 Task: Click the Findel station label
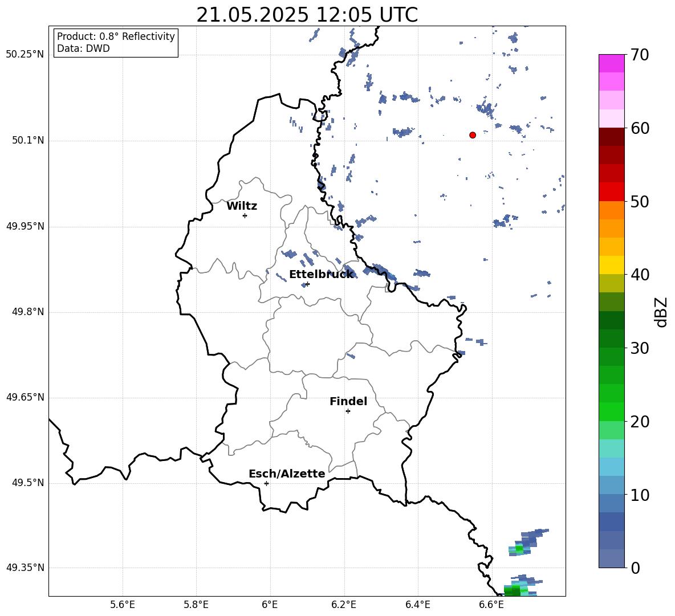click(x=348, y=401)
